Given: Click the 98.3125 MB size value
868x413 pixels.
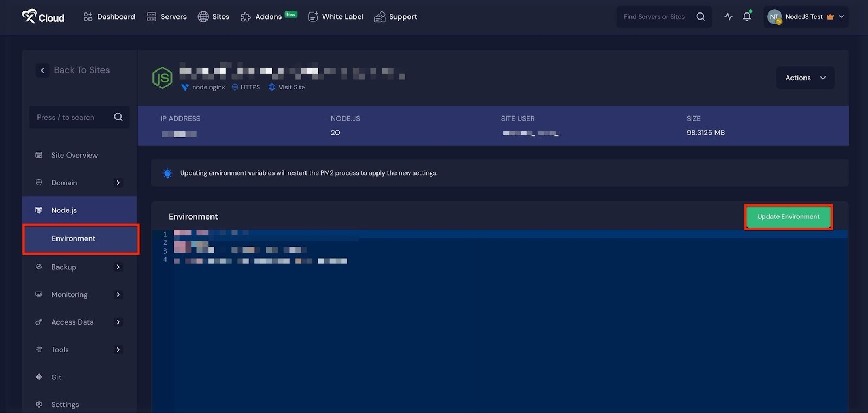Looking at the screenshot, I should click(x=706, y=133).
